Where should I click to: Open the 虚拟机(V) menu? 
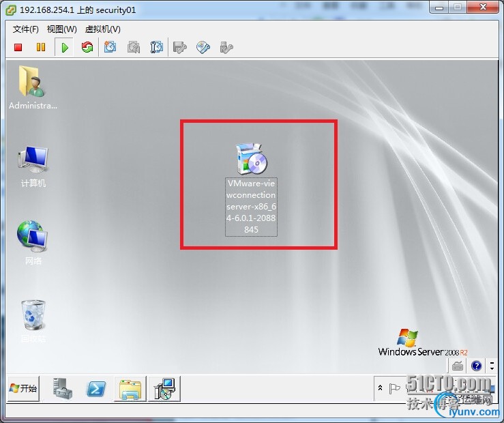coord(102,29)
